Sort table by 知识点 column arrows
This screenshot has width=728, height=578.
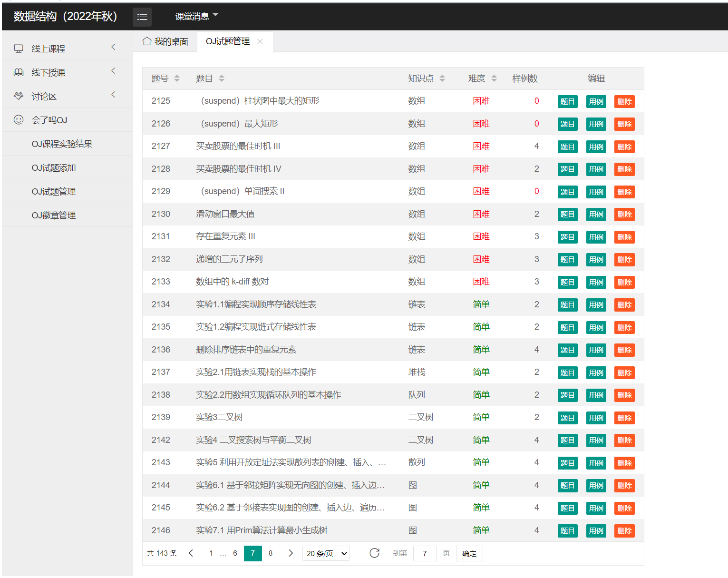tap(442, 78)
